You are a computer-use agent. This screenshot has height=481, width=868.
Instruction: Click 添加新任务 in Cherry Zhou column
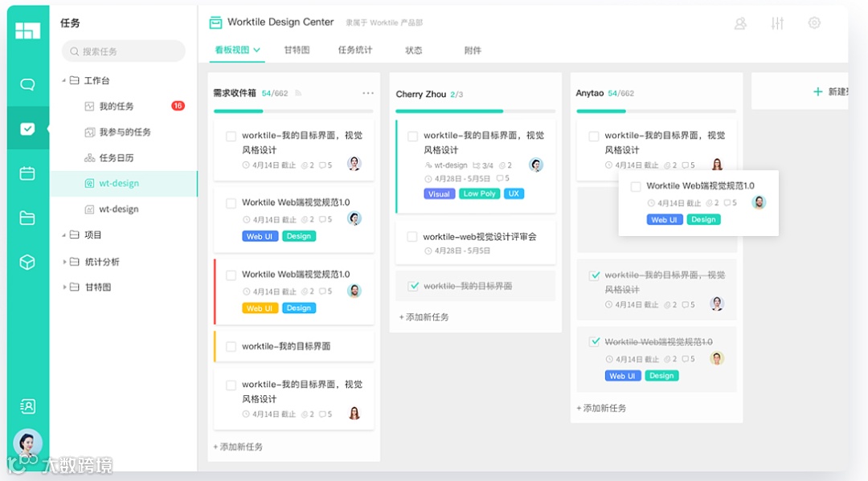pyautogui.click(x=424, y=317)
